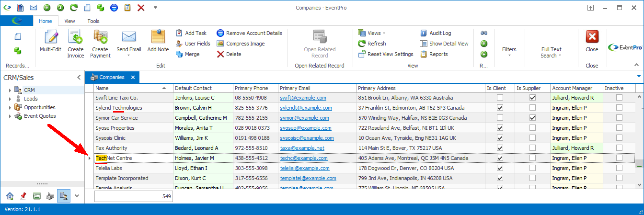Reset View Settings
Viewport: 644px width, 215px height.
(386, 54)
